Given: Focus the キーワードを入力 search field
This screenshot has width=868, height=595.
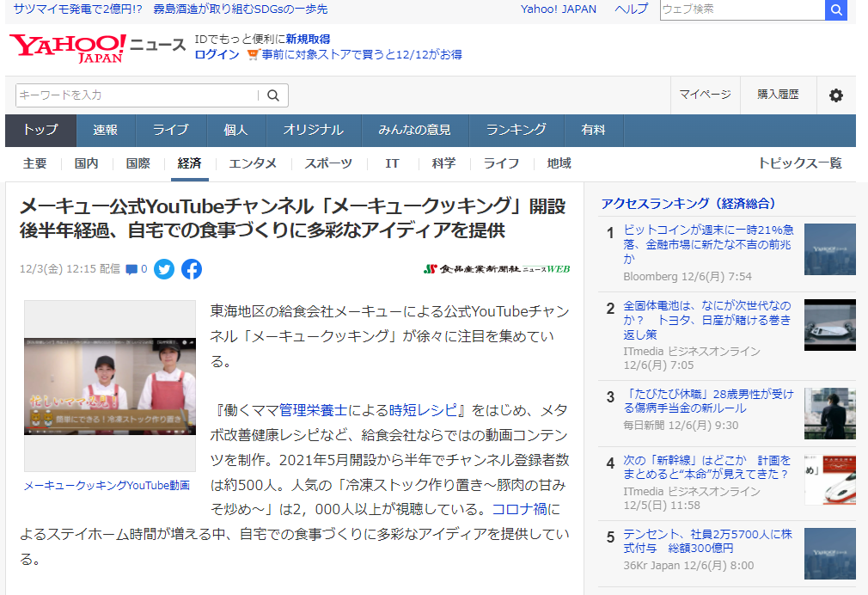Looking at the screenshot, I should pyautogui.click(x=138, y=95).
